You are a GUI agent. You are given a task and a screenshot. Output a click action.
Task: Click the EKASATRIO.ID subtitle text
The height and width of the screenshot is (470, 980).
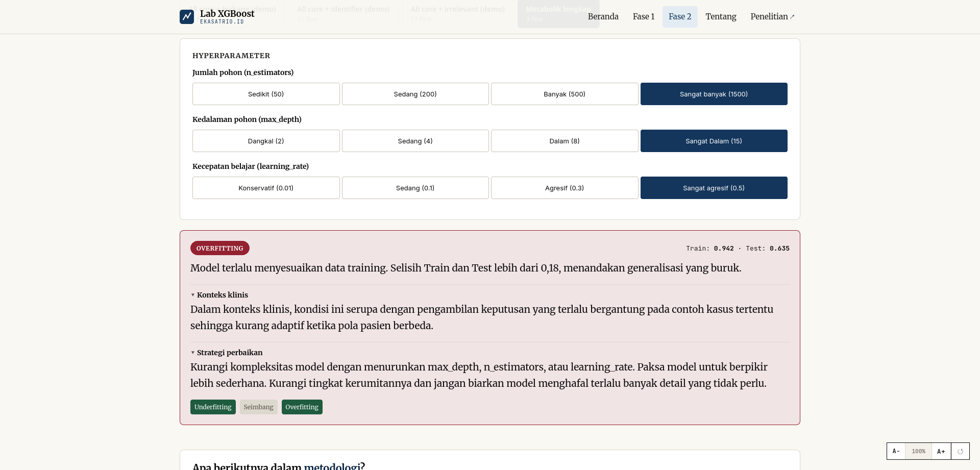222,22
